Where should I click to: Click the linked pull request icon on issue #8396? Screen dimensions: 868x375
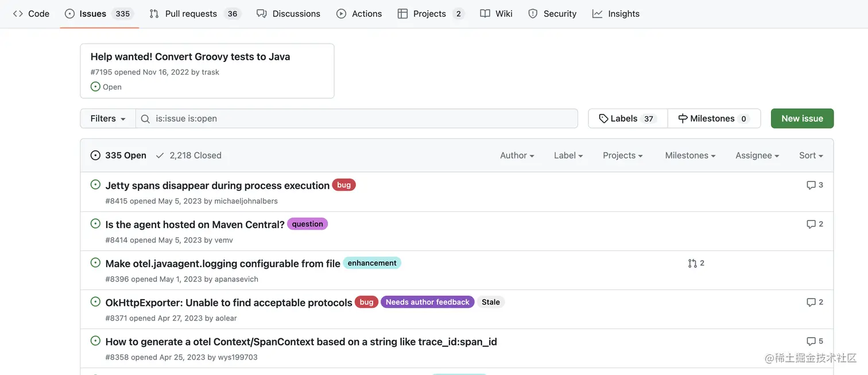[x=692, y=263]
